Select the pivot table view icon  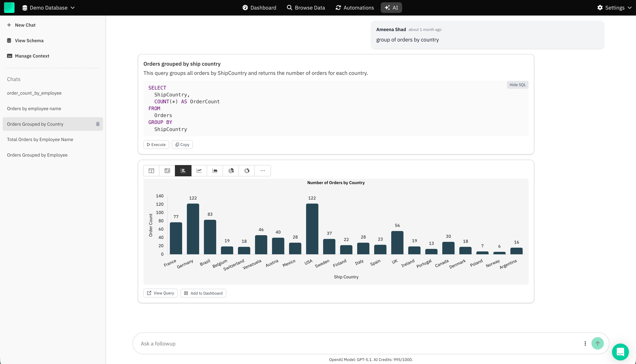click(167, 171)
